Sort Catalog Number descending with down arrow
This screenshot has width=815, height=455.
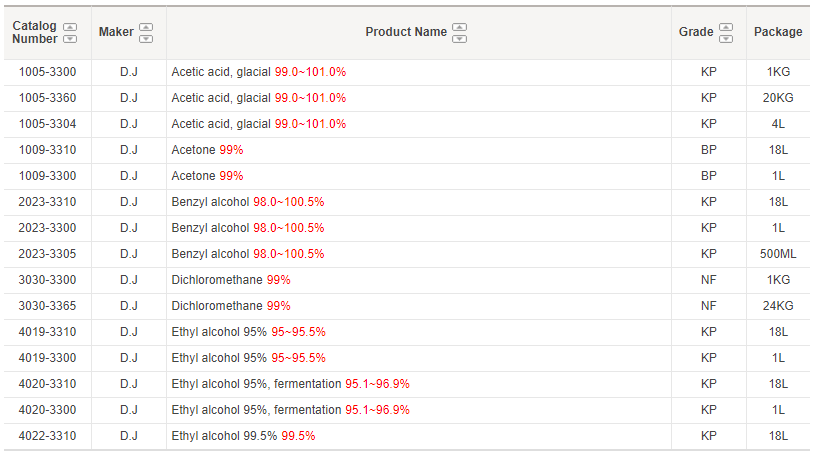tap(70, 39)
